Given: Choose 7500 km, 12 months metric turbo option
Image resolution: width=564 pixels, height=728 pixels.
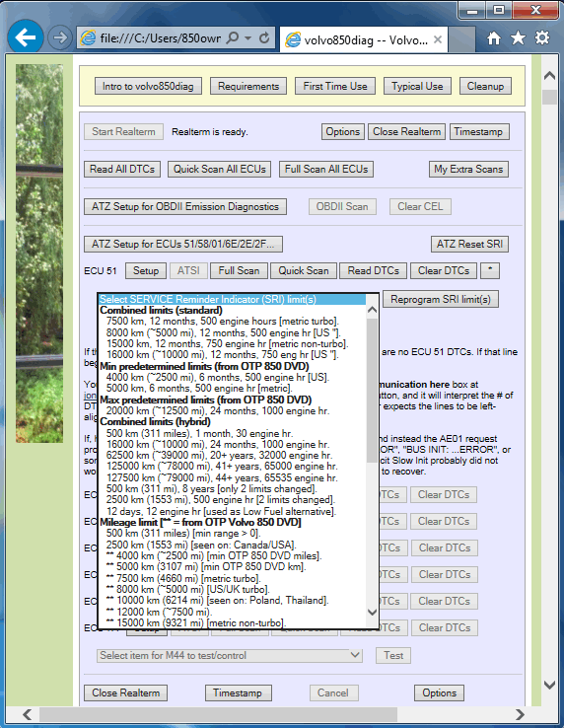Looking at the screenshot, I should (x=232, y=322).
